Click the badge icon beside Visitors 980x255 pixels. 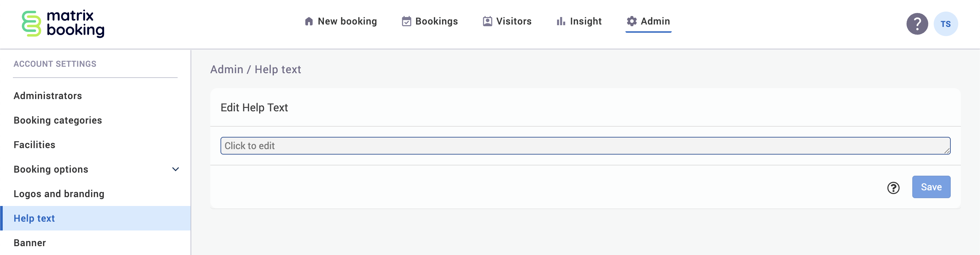[487, 21]
